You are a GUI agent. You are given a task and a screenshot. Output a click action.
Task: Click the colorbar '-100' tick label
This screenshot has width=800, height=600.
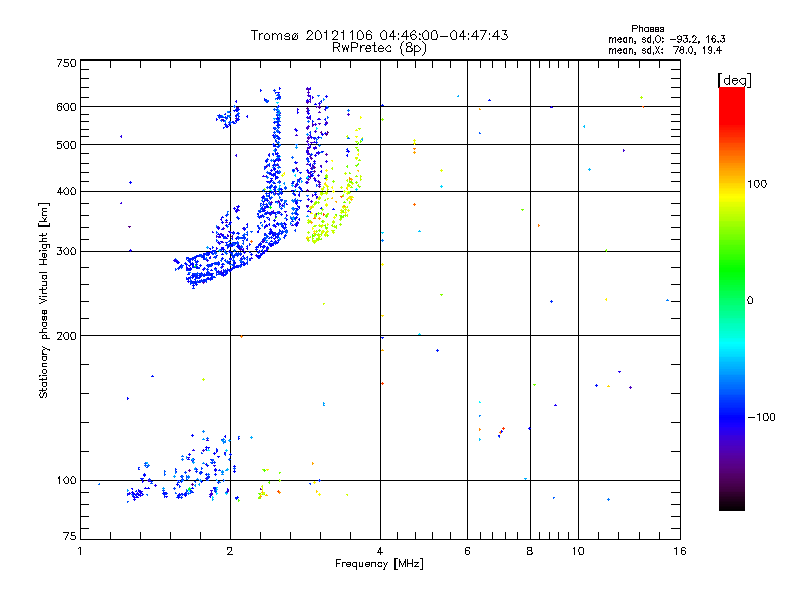pos(761,417)
